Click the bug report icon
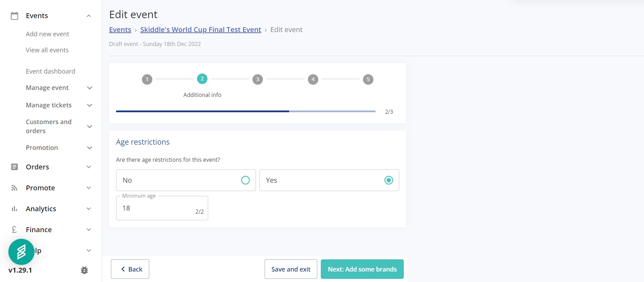Screen dimensions: 644x282 click(x=84, y=270)
